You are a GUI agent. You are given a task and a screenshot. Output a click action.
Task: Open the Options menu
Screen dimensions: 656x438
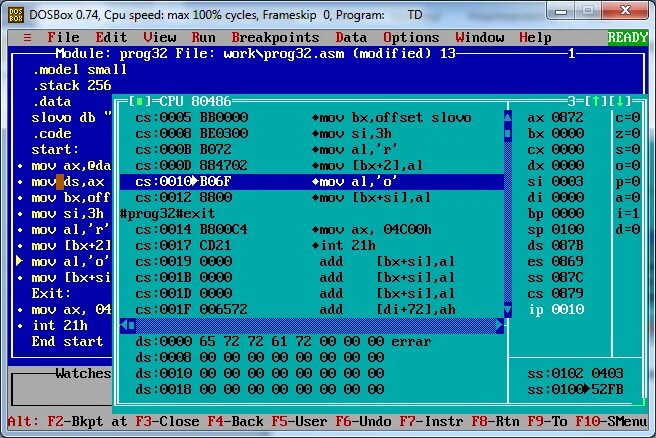point(411,38)
